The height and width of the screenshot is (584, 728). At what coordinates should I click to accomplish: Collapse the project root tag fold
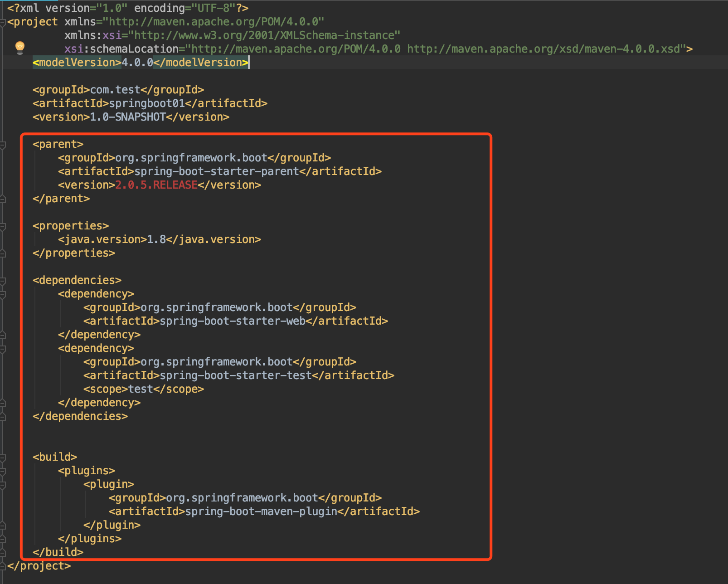(3, 22)
